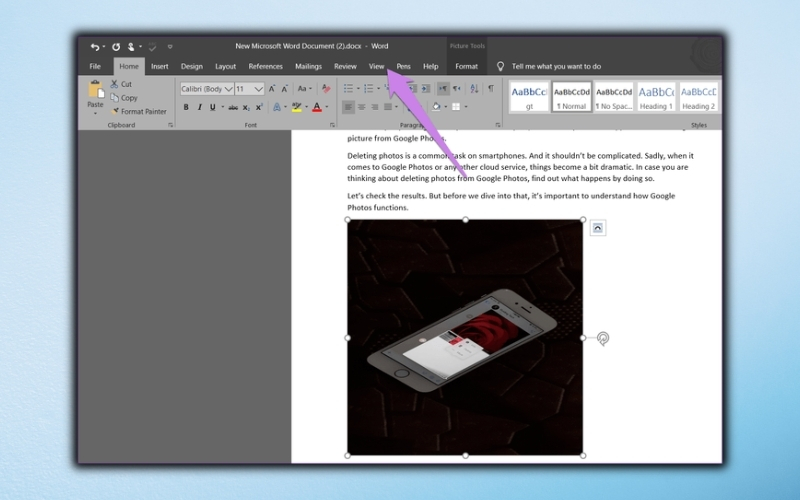Expand the Font group dialog launcher
800x500 pixels.
[x=332, y=125]
